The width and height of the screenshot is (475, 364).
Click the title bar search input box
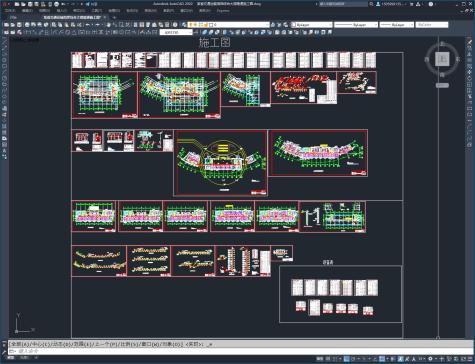[x=343, y=4]
